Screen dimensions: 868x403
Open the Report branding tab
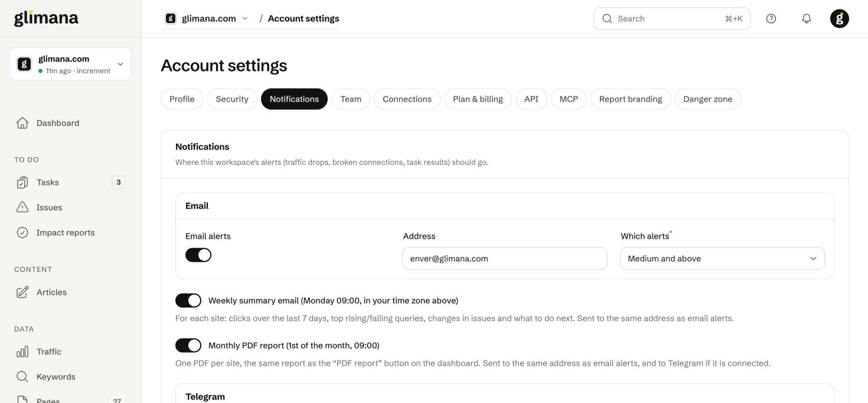[x=631, y=99]
